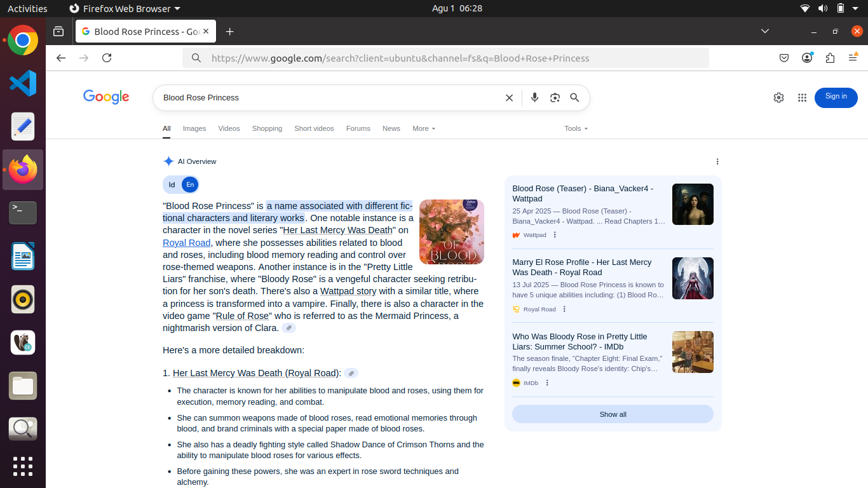The height and width of the screenshot is (488, 868).
Task: Click the voice search microphone icon
Action: pyautogui.click(x=534, y=97)
